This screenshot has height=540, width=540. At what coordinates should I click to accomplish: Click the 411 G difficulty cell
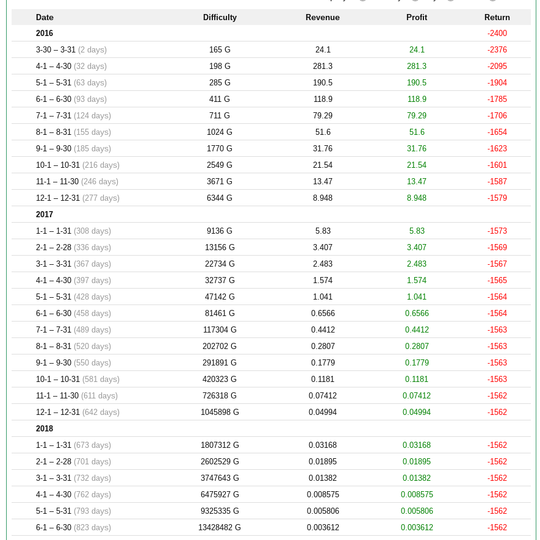point(220,99)
